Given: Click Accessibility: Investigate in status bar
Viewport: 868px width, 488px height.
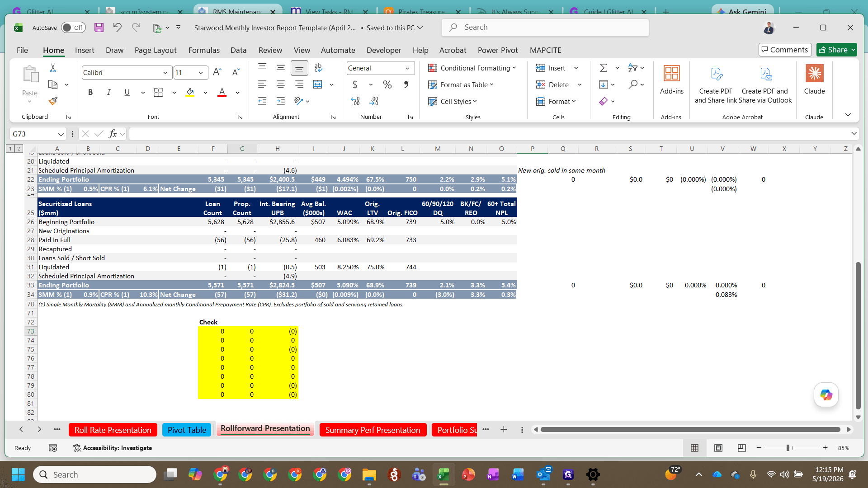Looking at the screenshot, I should click(x=113, y=448).
